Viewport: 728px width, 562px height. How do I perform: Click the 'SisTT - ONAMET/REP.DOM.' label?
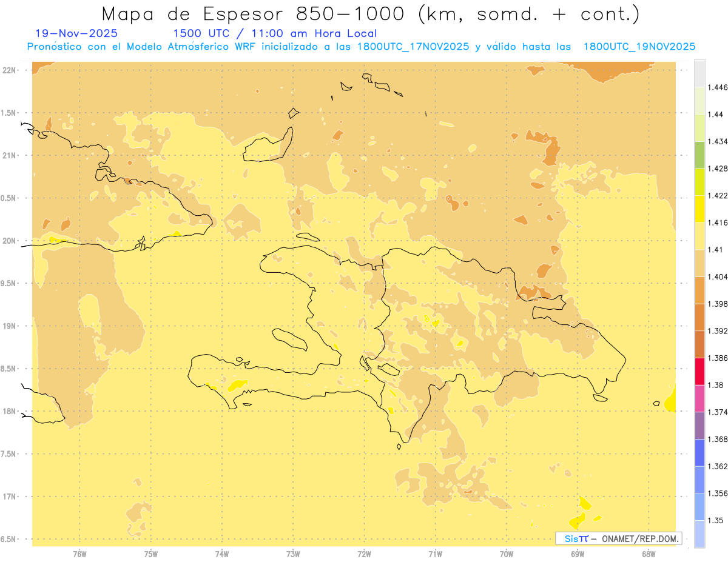618,538
